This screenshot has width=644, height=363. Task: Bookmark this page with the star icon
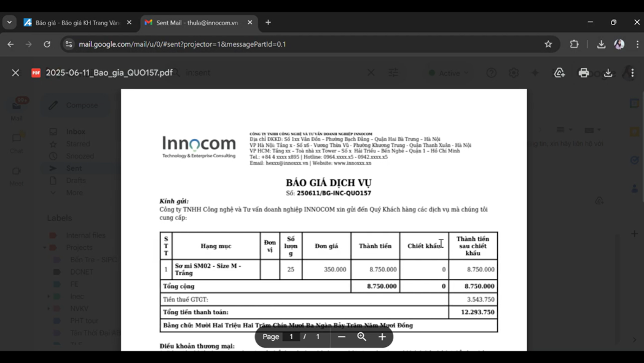pos(547,44)
